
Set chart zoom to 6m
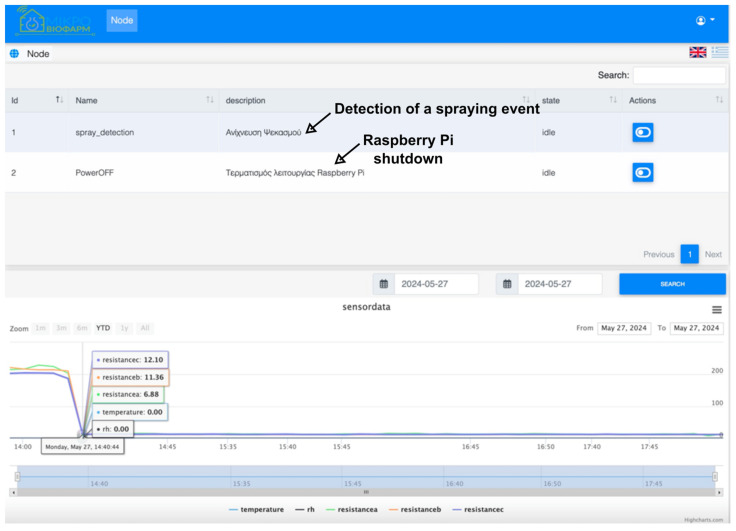pos(82,328)
